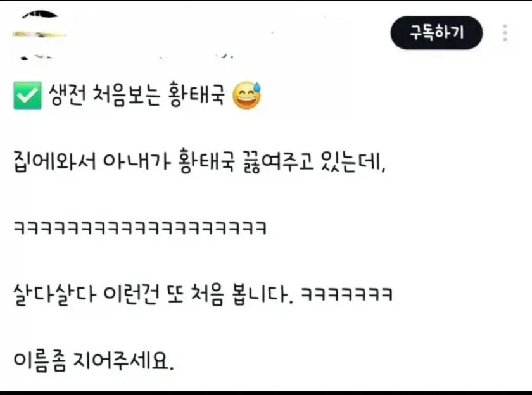Click the word 살다살다
This screenshot has width=532, height=395.
click(x=54, y=294)
